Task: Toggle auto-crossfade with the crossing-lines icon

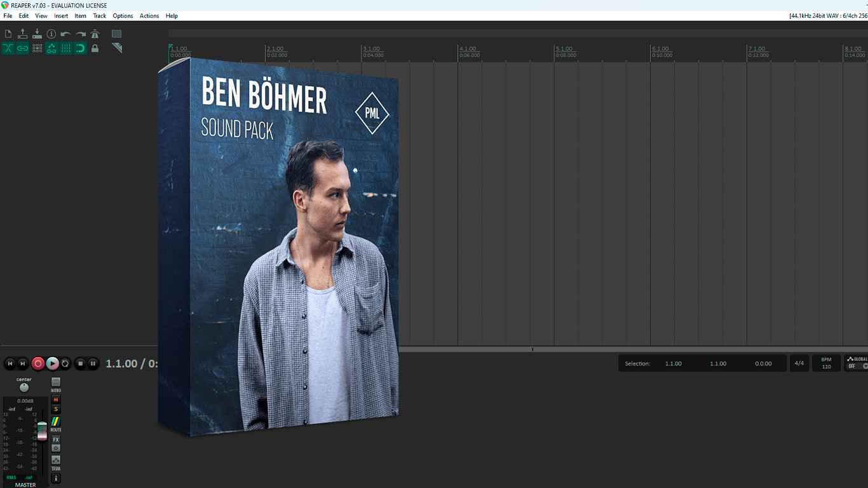Action: click(8, 48)
